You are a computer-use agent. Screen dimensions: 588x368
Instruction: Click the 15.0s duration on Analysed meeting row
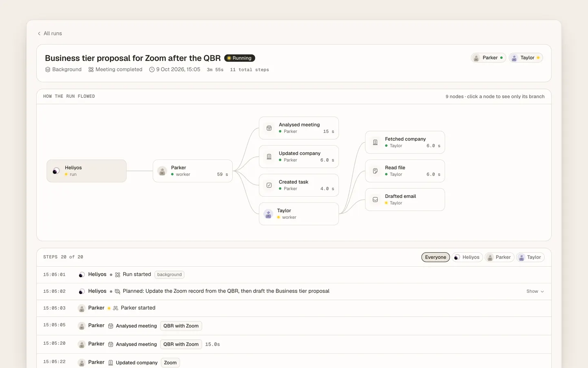click(x=212, y=344)
